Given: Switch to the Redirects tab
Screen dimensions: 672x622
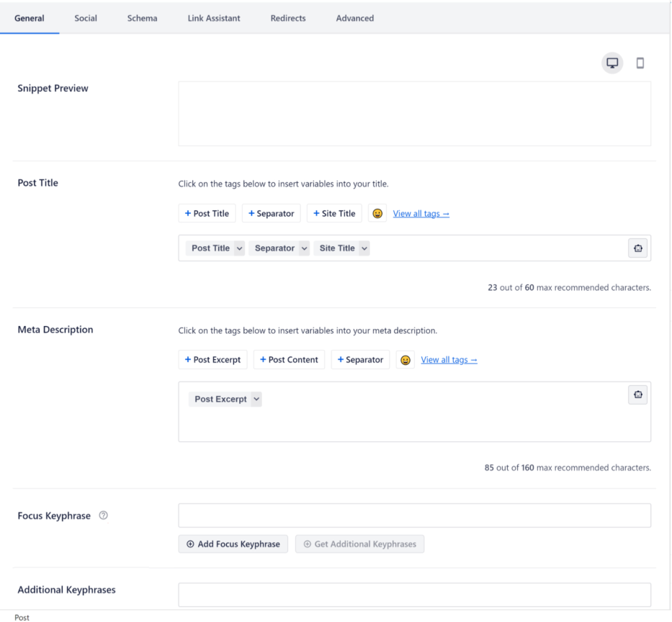Looking at the screenshot, I should 288,18.
